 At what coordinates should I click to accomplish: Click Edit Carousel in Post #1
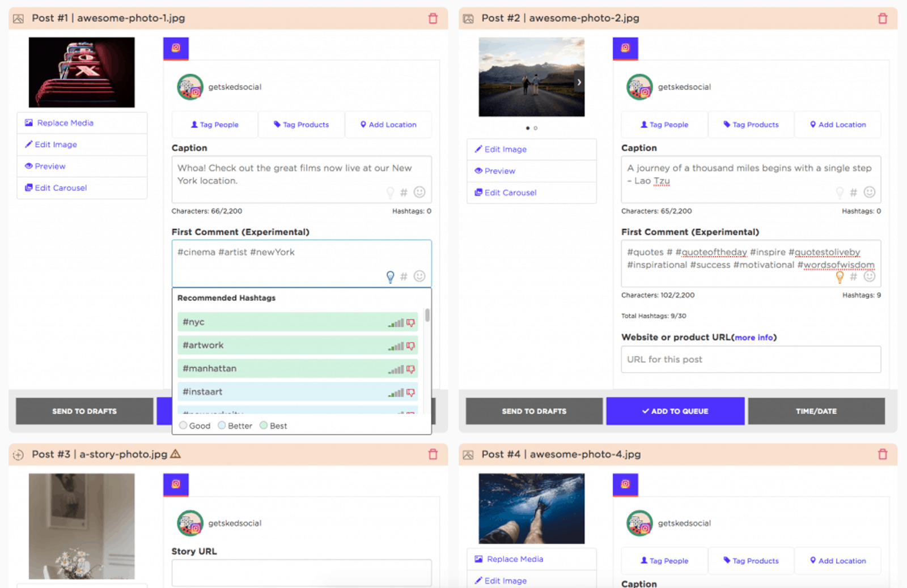coord(82,188)
